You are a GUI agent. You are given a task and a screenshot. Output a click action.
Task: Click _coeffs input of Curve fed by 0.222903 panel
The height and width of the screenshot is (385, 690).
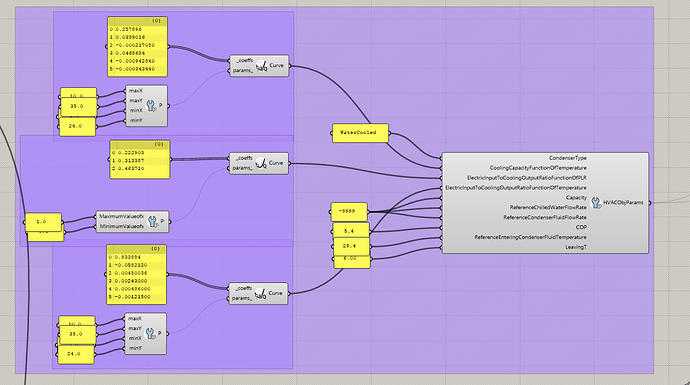243,158
